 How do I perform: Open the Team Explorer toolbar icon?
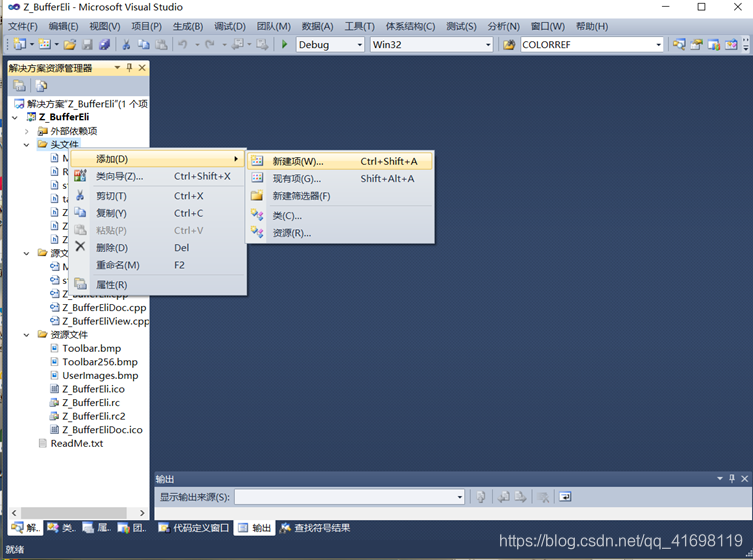(714, 45)
